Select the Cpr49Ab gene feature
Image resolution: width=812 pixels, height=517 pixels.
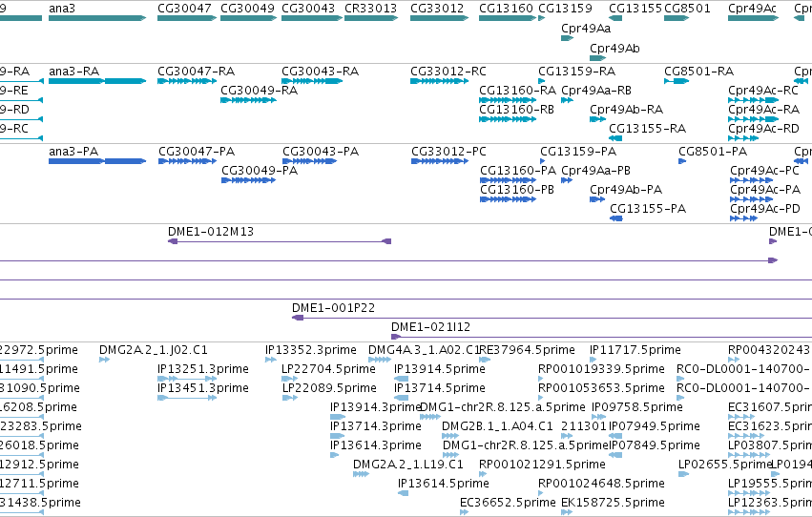597,58
